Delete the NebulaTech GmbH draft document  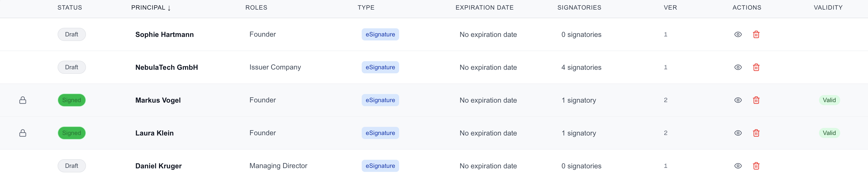tap(757, 67)
